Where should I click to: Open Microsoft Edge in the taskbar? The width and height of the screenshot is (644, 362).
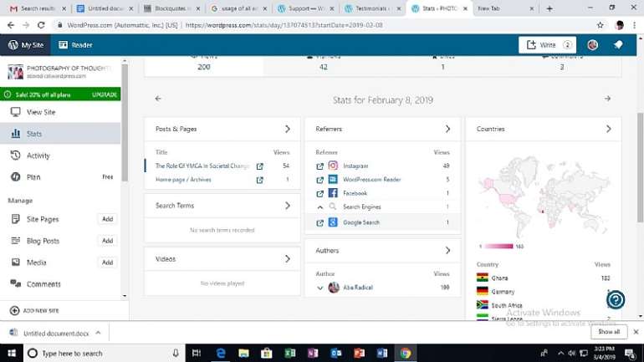(x=221, y=353)
